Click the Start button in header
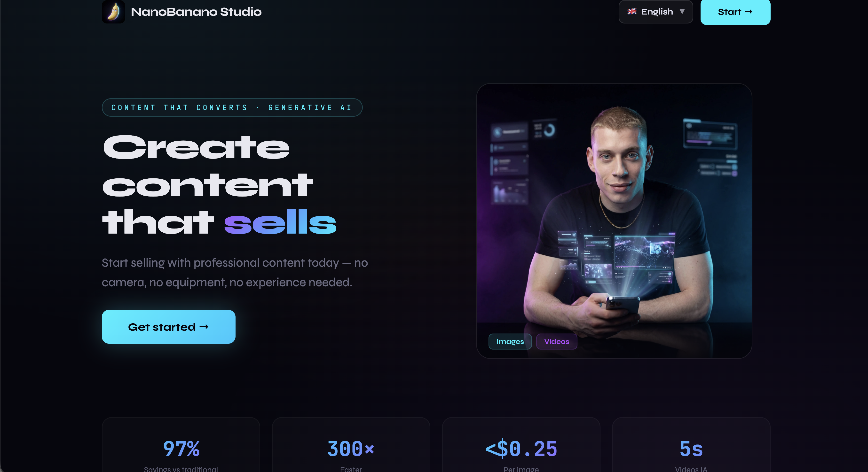Image resolution: width=868 pixels, height=472 pixels. [735, 12]
